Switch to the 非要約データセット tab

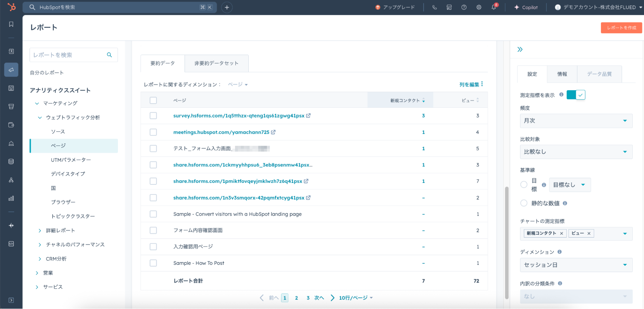(216, 63)
